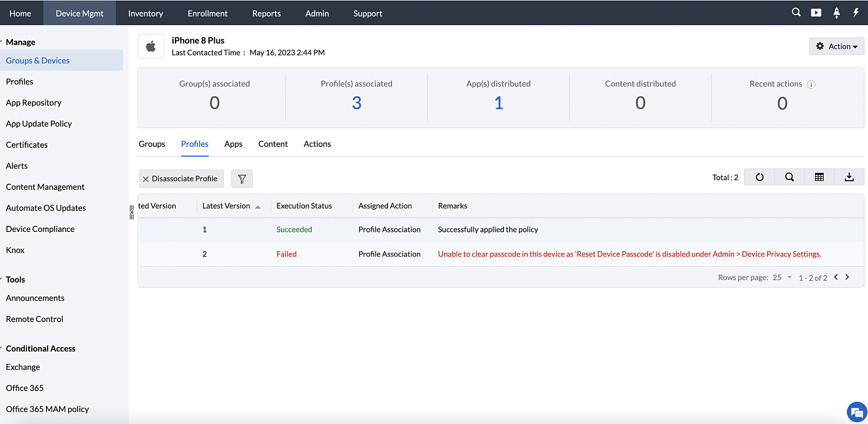Viewport: 868px width, 424px height.
Task: Sort by Latest Version column arrow
Action: pyautogui.click(x=258, y=207)
